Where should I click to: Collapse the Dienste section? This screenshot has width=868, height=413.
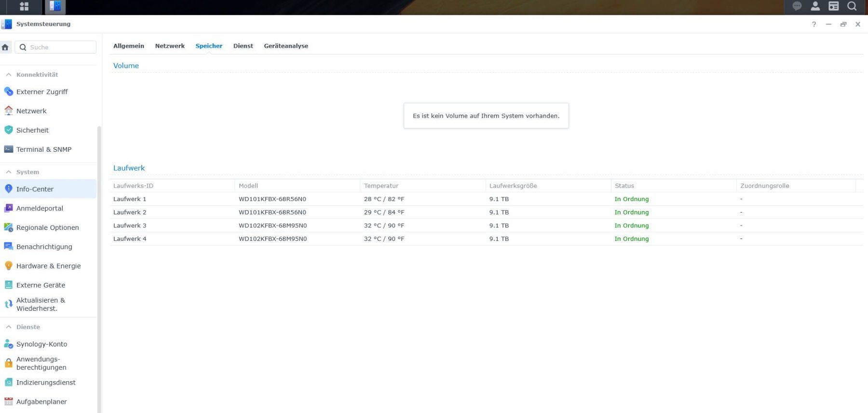pos(9,327)
